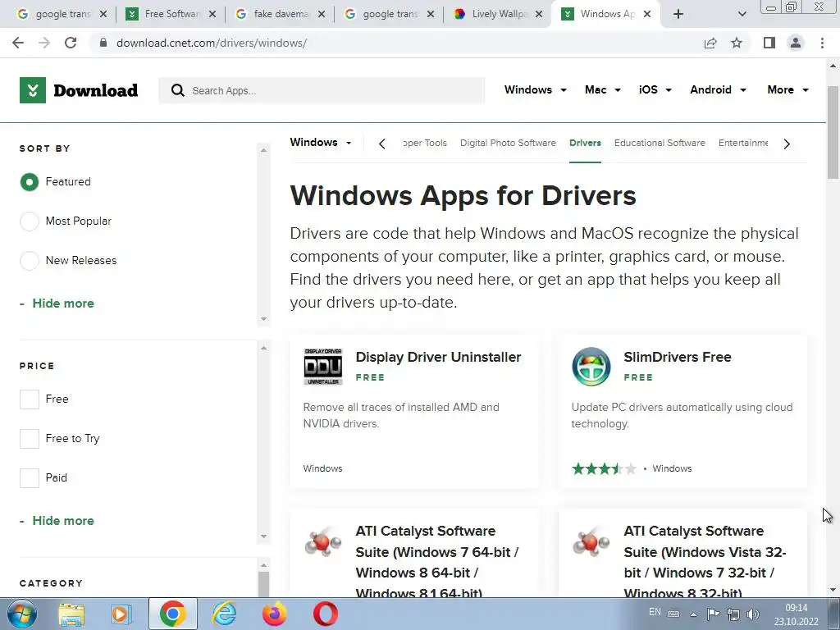Viewport: 840px width, 630px height.
Task: Open the Chrome profile avatar
Action: (796, 43)
